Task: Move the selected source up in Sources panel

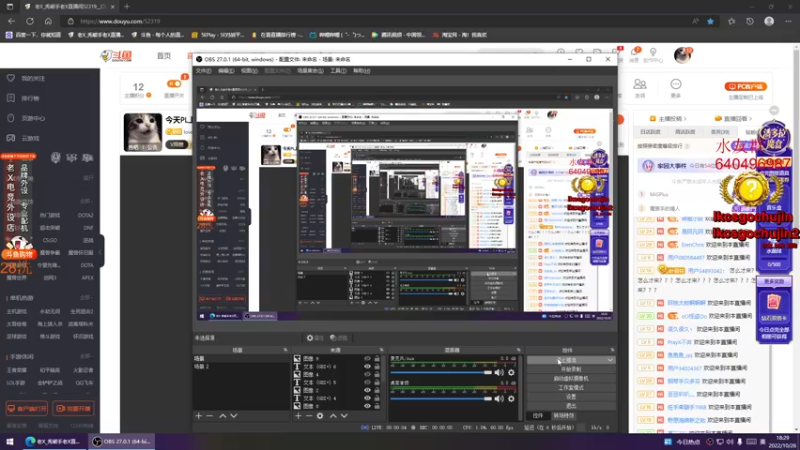Action: point(333,416)
